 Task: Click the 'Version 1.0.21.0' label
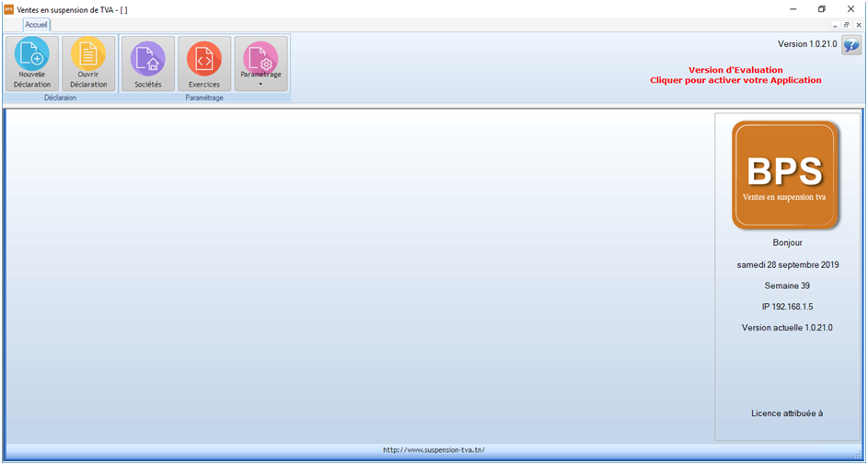[807, 44]
